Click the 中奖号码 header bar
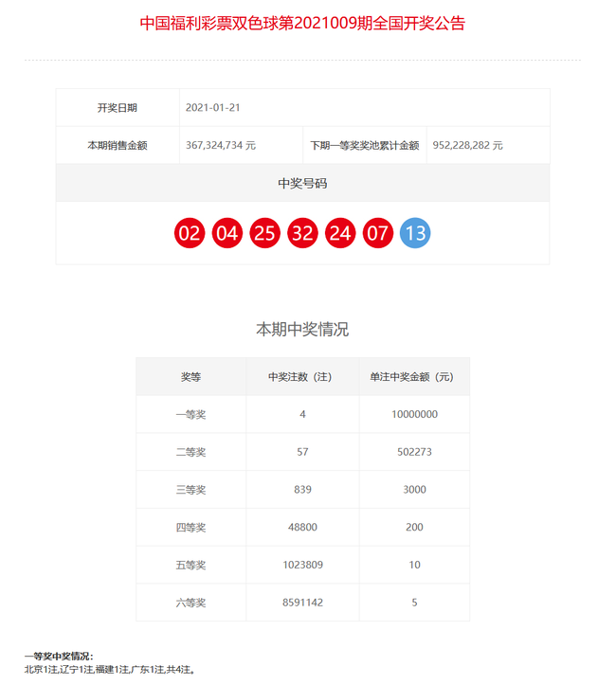The image size is (616, 685). (302, 183)
